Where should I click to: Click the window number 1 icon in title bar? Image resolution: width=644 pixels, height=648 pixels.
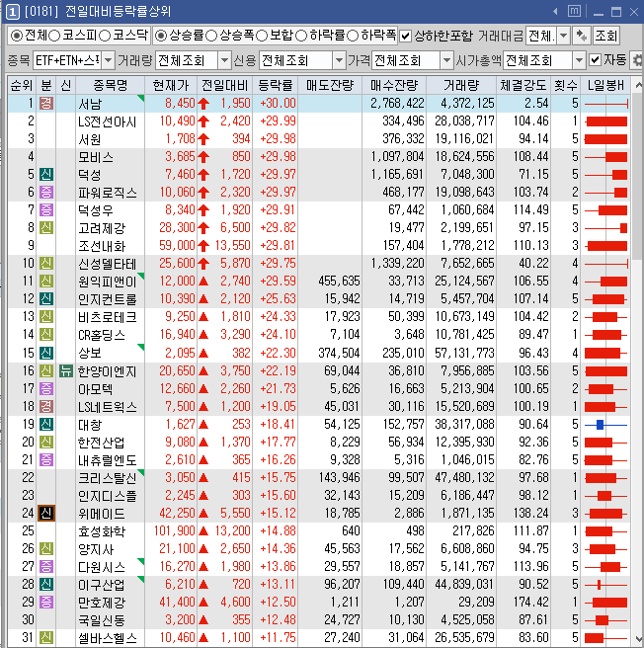coord(13,12)
